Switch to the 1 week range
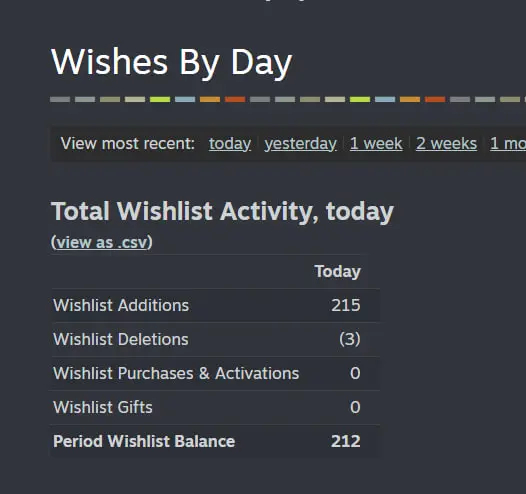 click(x=376, y=144)
